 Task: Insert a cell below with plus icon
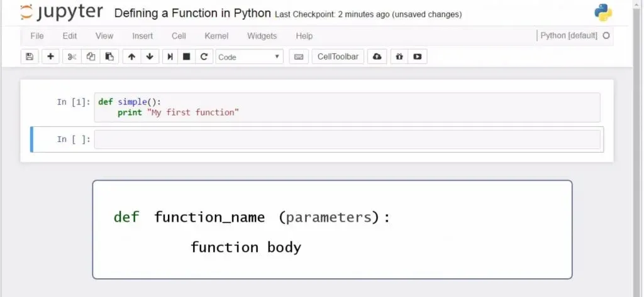50,57
